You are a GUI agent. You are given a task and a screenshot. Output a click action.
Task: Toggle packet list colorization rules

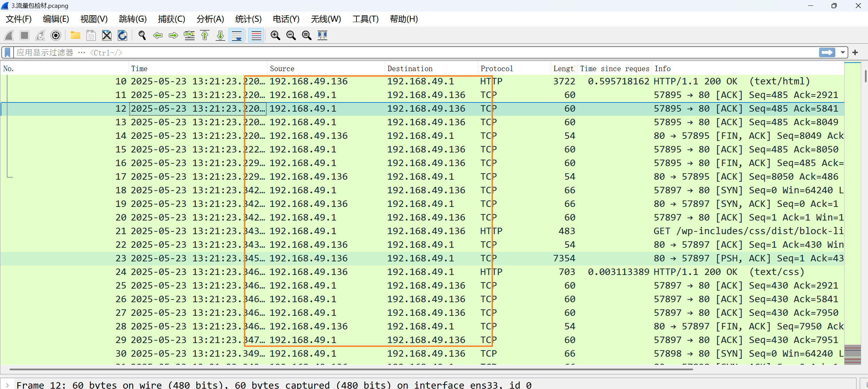coord(256,35)
